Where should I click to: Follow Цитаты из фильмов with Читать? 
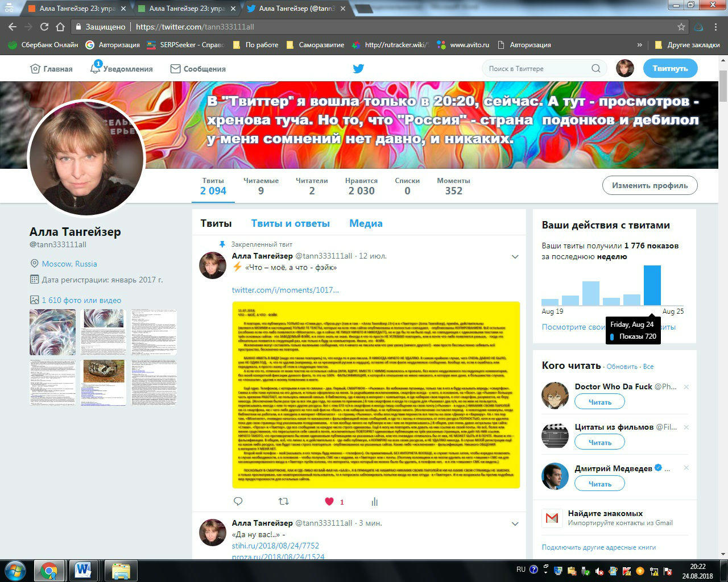[x=599, y=442]
